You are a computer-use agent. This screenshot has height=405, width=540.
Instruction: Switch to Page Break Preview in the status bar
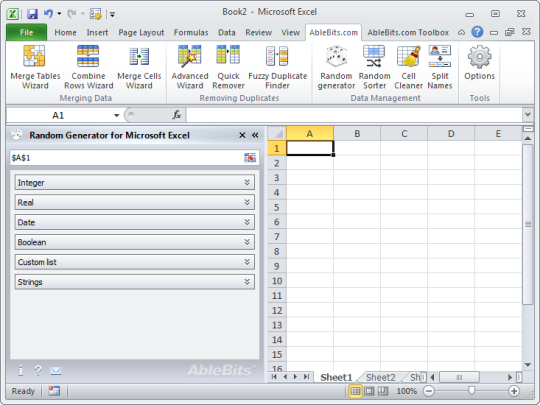tap(383, 391)
